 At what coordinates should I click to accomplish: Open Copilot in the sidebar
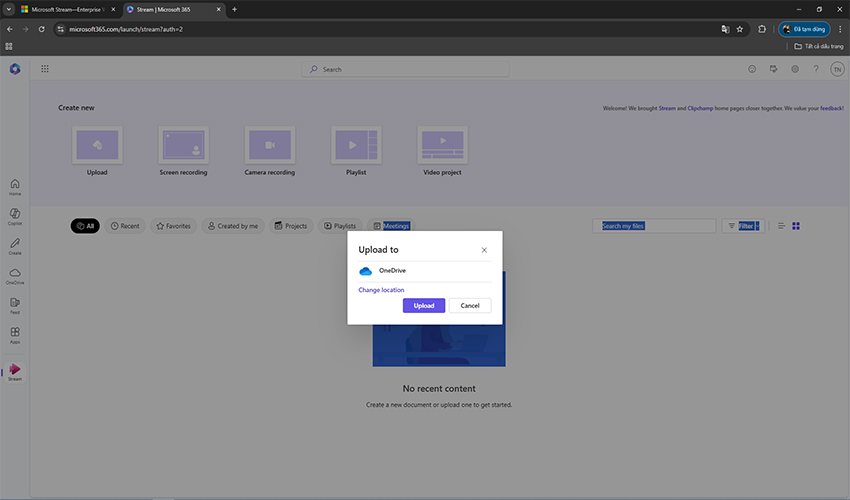click(x=15, y=216)
